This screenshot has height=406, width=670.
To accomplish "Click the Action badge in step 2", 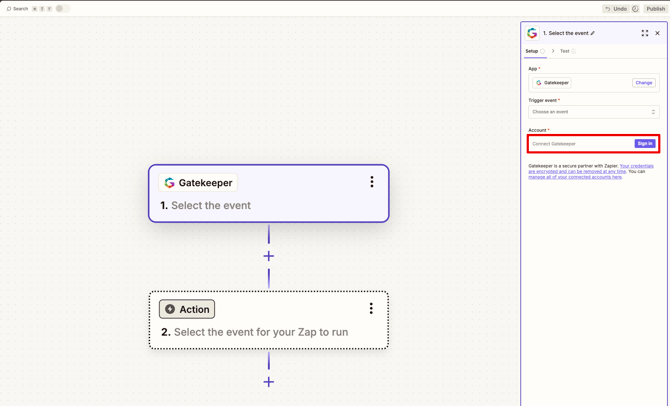I will 187,309.
